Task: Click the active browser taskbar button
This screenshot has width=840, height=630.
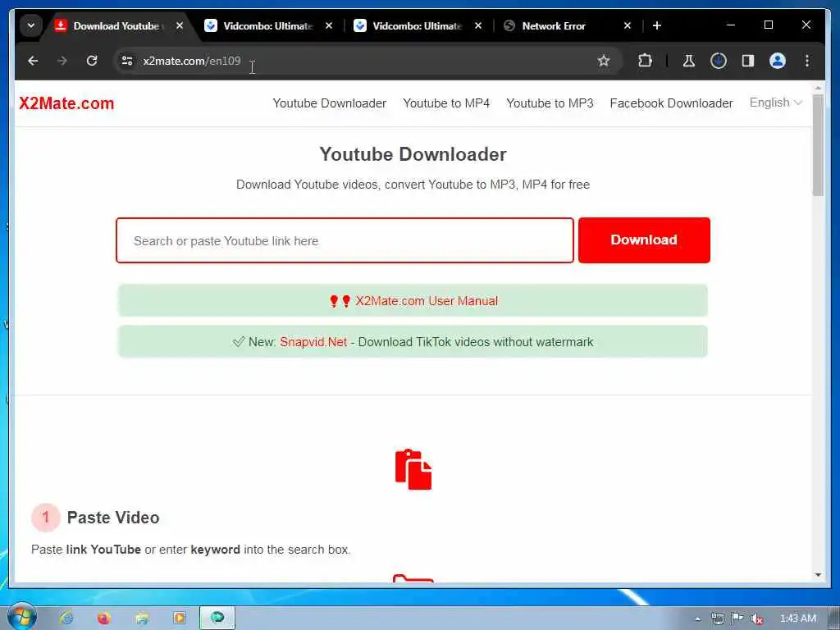Action: click(217, 619)
